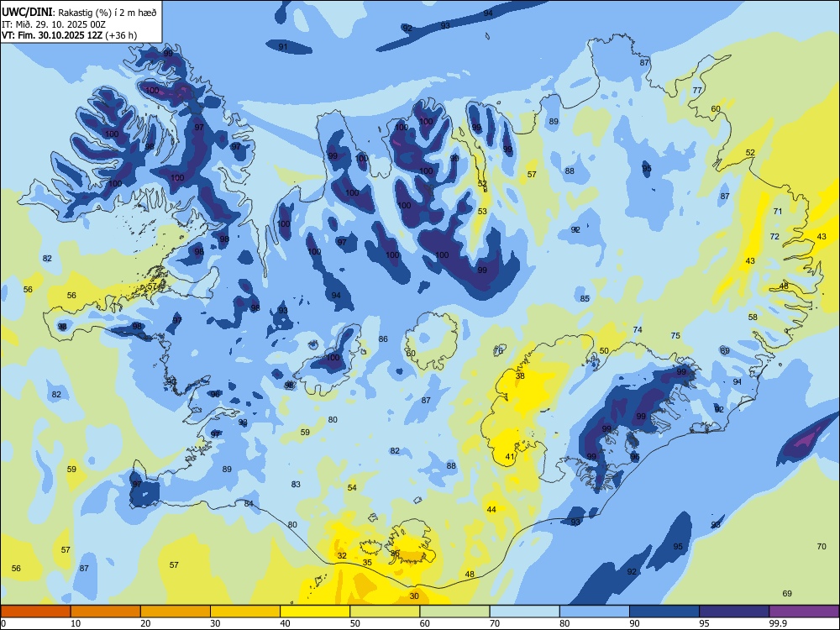Click the map value '83'
Screen dimensions: 840x630
[296, 485]
